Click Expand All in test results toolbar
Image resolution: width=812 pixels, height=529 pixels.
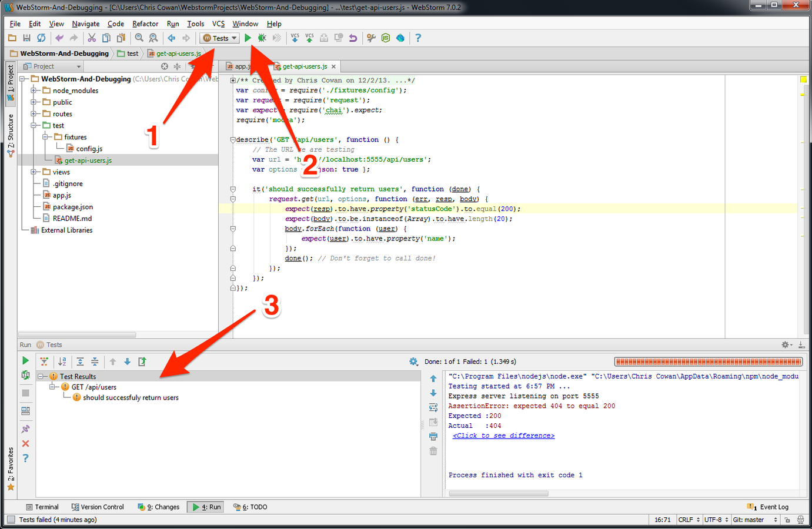pyautogui.click(x=80, y=361)
